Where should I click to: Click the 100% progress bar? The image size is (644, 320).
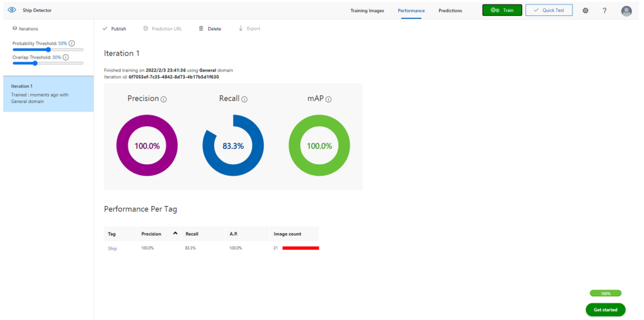point(605,294)
